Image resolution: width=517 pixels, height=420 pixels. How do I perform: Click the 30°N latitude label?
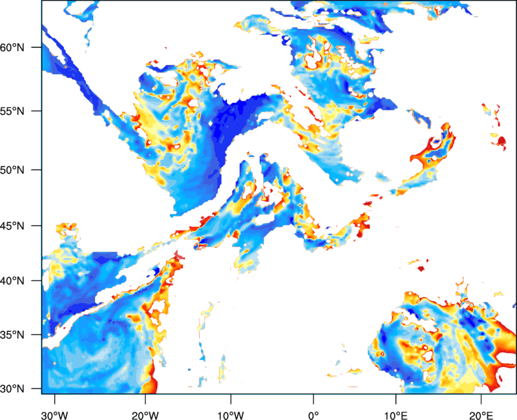tap(12, 389)
